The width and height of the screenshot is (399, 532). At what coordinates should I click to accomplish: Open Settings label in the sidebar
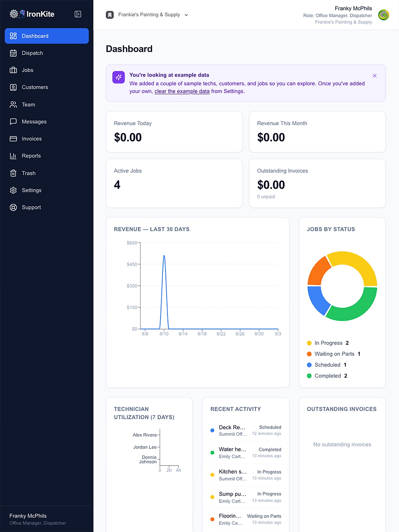coord(32,190)
